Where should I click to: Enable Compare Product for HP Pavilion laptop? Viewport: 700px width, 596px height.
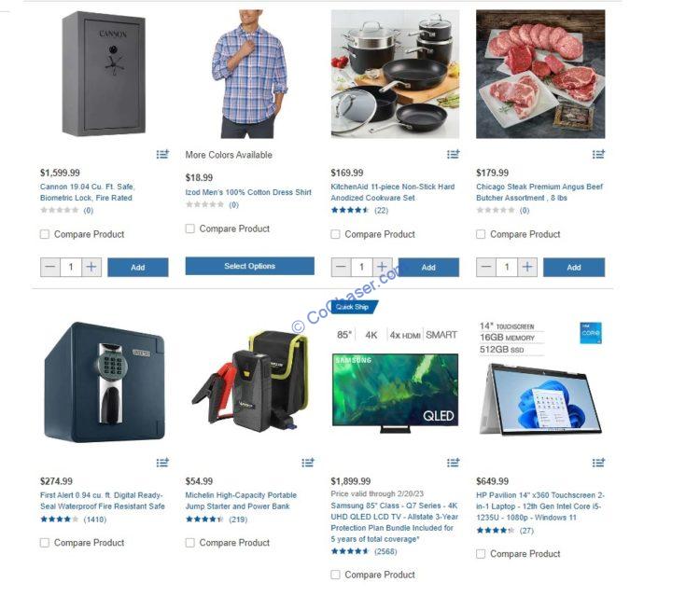pyautogui.click(x=481, y=554)
